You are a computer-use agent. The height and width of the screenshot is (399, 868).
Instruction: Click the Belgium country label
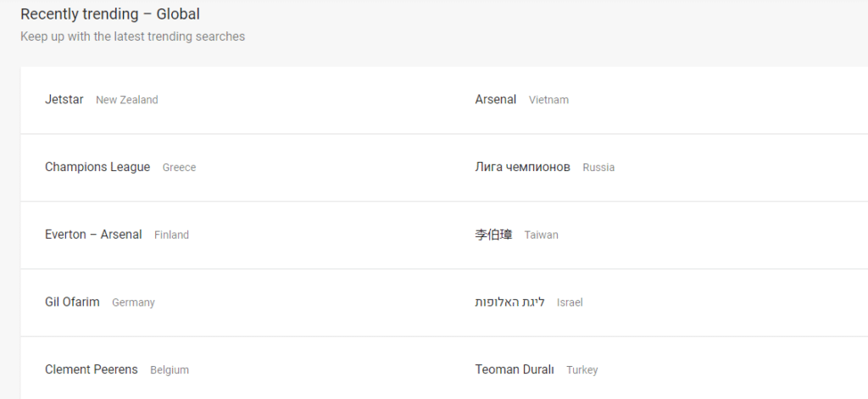170,371
